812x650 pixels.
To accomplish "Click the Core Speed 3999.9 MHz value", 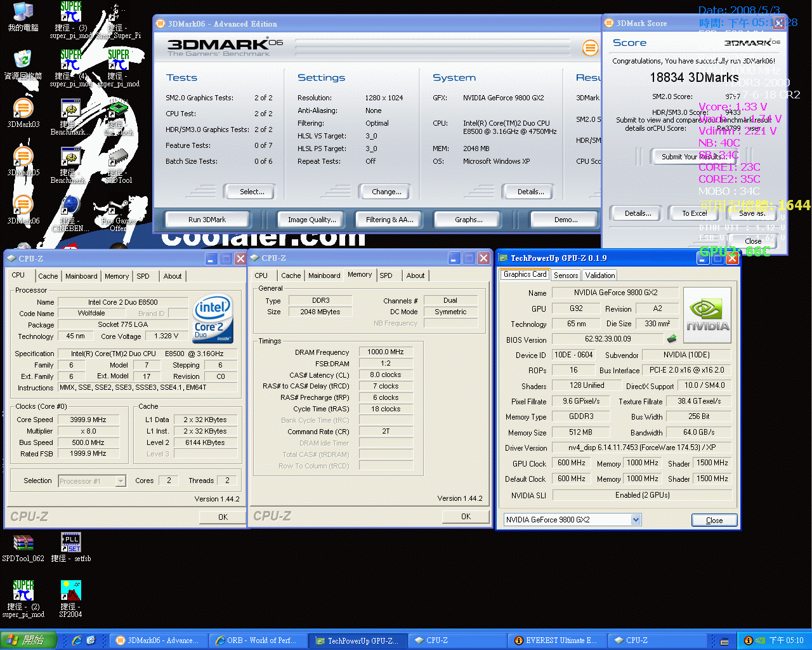I will tap(89, 420).
